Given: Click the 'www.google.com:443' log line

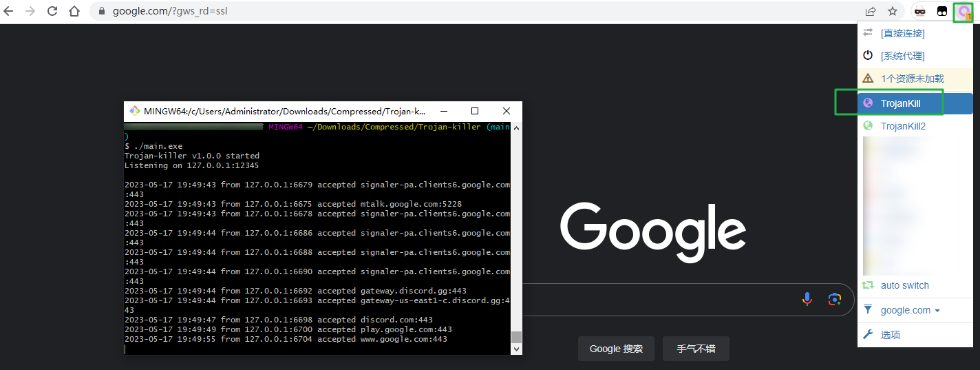Looking at the screenshot, I should [286, 339].
